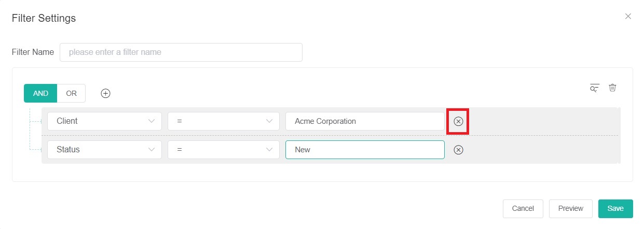Open the Status field dropdown
Screen dimensions: 644x229
pos(104,150)
